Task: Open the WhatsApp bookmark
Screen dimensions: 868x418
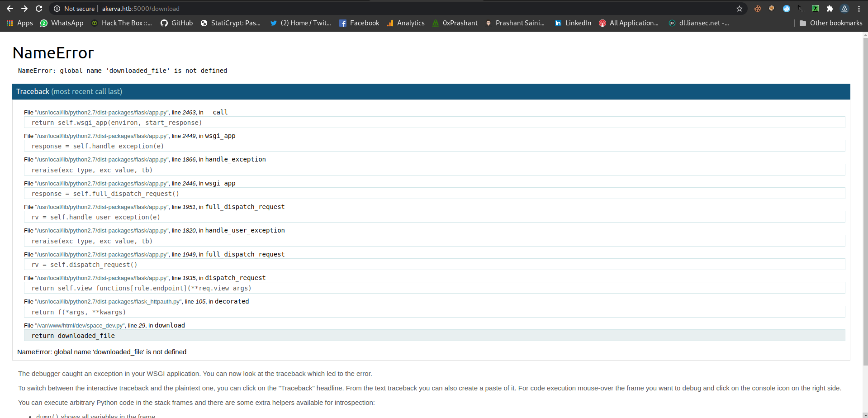Action: coord(62,23)
